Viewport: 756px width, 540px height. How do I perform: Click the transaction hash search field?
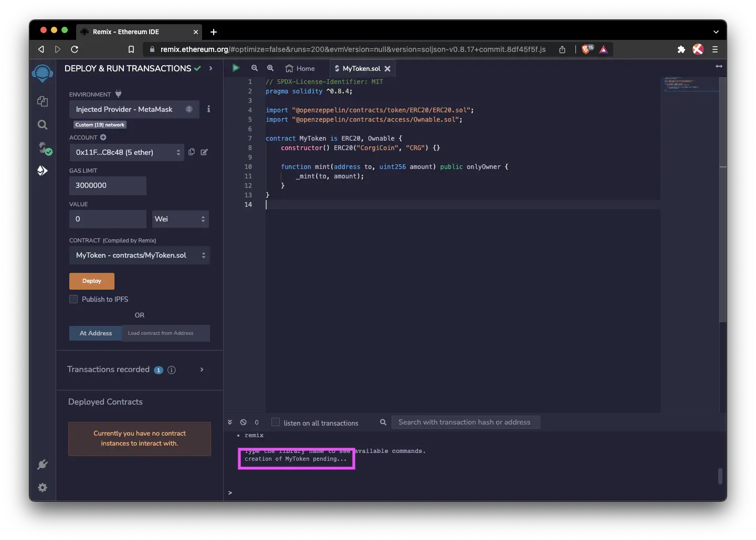tap(466, 422)
